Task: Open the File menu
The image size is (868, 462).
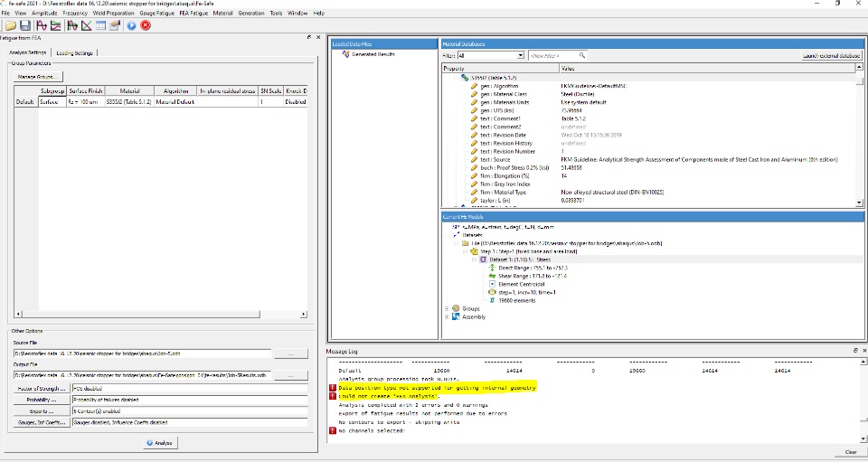Action: coord(5,13)
